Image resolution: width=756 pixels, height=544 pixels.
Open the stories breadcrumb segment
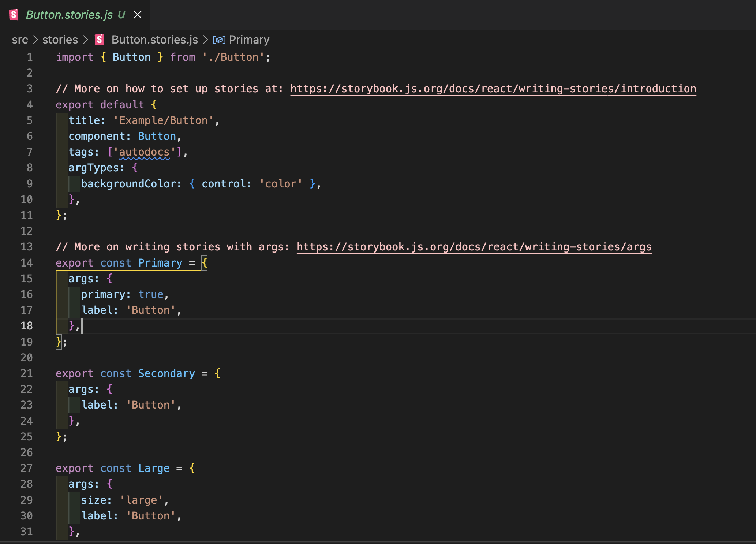(60, 40)
